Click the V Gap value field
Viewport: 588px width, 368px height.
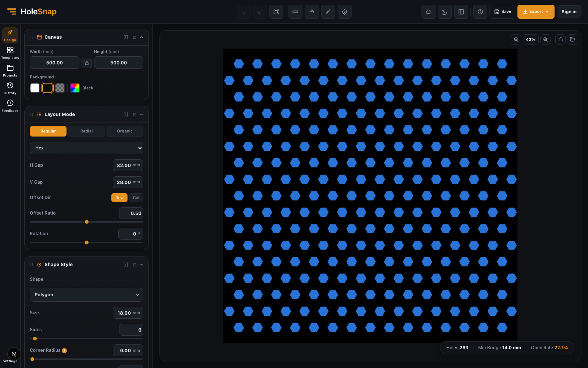click(x=128, y=182)
